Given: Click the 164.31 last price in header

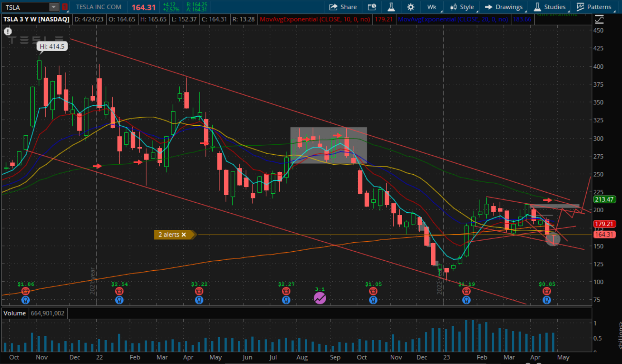Looking at the screenshot, I should 144,7.
